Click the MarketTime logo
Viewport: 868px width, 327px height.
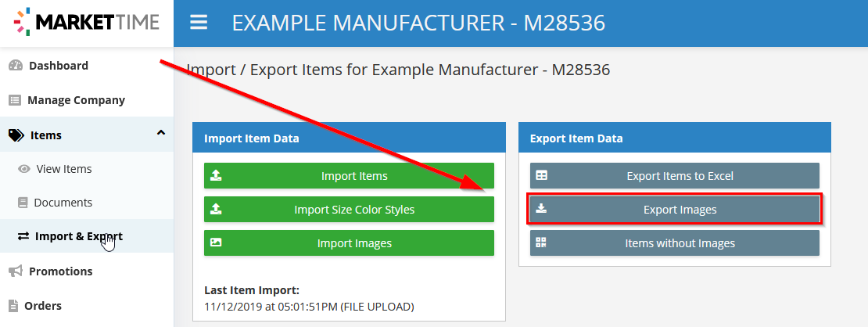pyautogui.click(x=86, y=23)
